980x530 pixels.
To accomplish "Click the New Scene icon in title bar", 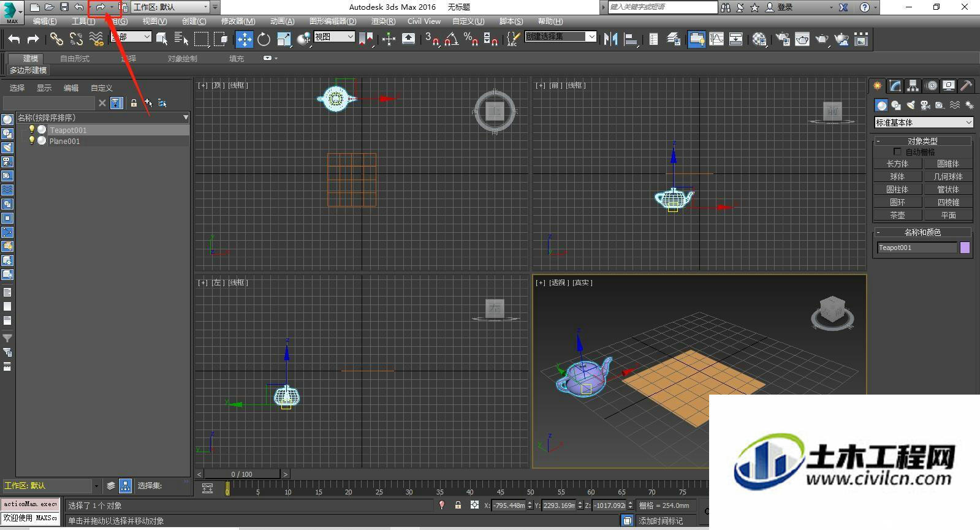I will 34,7.
